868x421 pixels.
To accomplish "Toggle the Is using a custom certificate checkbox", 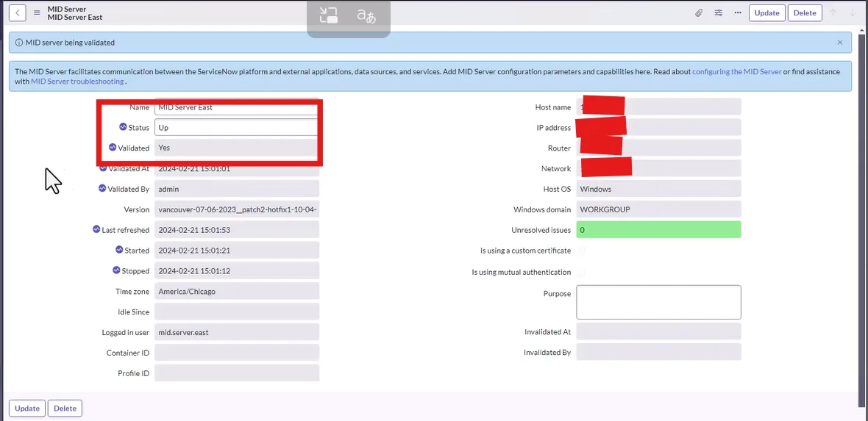I will tap(580, 251).
